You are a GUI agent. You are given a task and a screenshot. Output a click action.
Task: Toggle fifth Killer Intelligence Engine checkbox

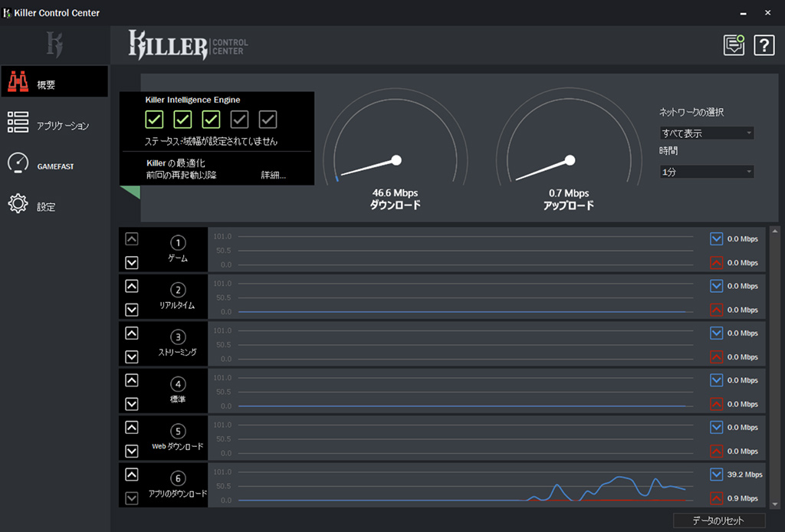click(x=268, y=120)
